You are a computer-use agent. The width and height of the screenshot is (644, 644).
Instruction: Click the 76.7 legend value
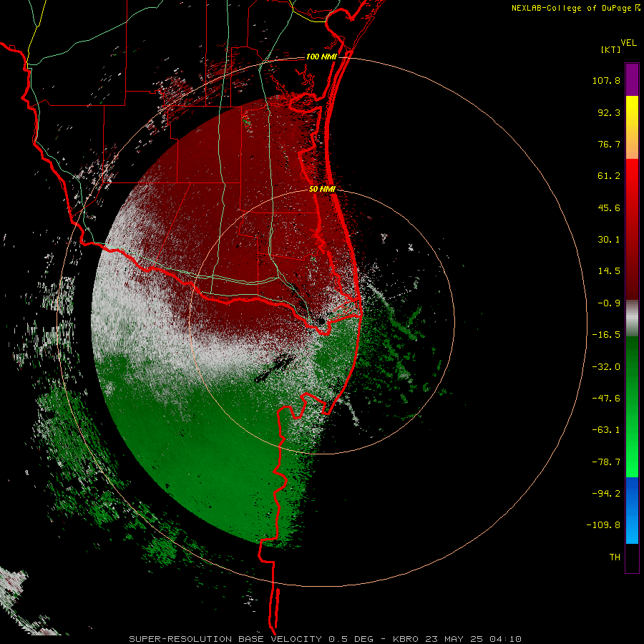coord(609,144)
